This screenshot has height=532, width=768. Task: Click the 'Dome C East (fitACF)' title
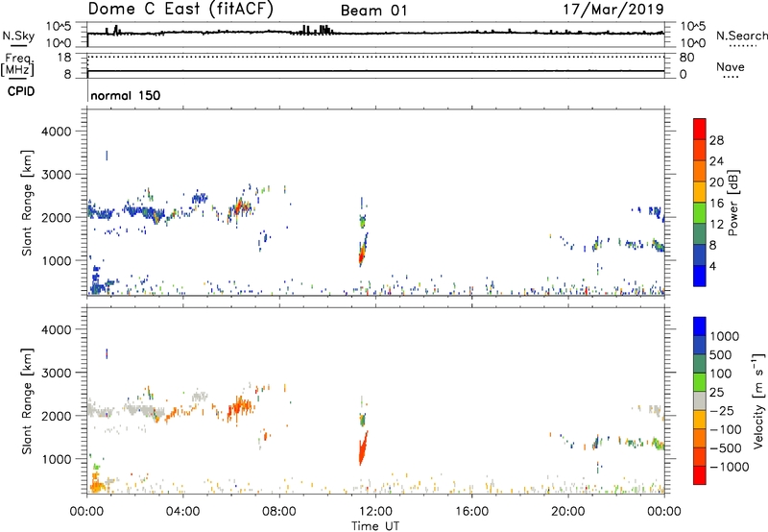point(180,10)
